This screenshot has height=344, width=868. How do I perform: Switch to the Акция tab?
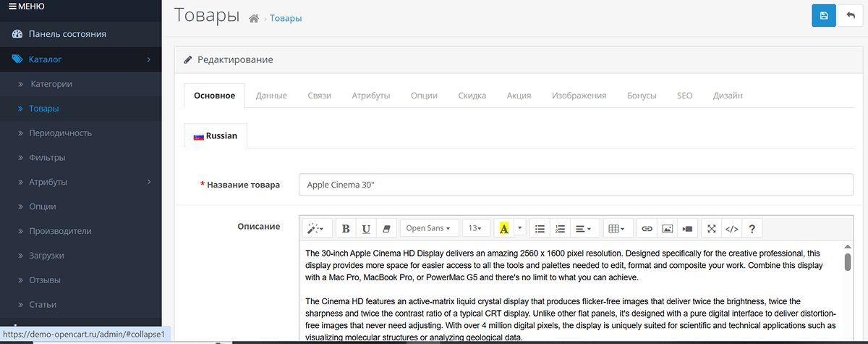coord(519,96)
